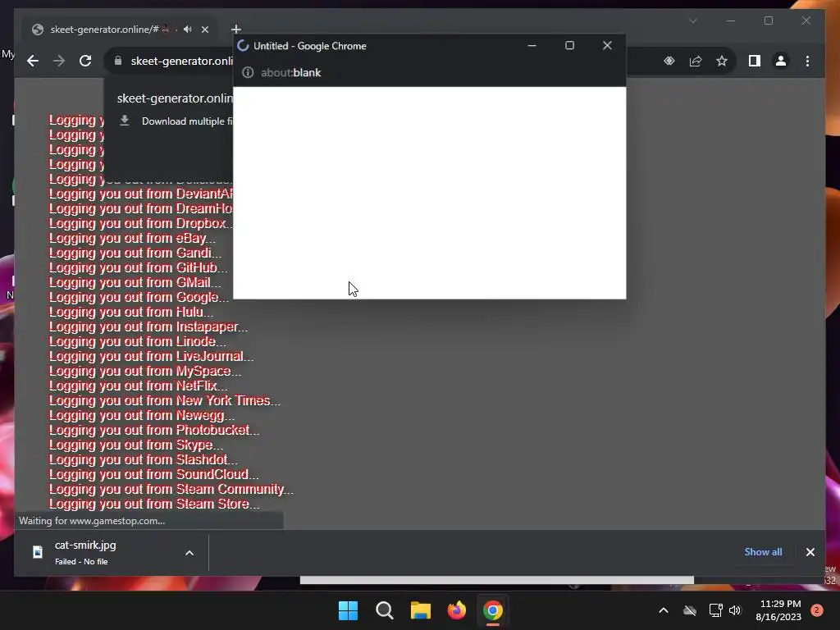This screenshot has width=840, height=630.
Task: Open the tab search chevron in title bar
Action: pyautogui.click(x=692, y=21)
